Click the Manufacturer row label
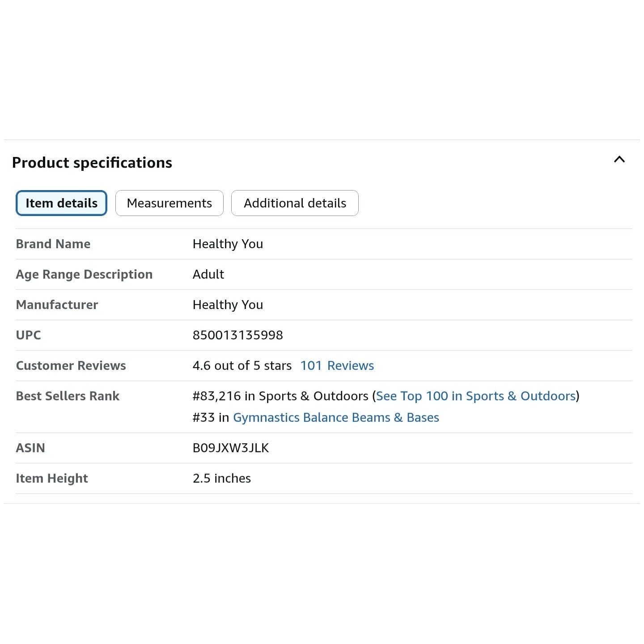Viewport: 644px width, 644px height. coord(57,305)
